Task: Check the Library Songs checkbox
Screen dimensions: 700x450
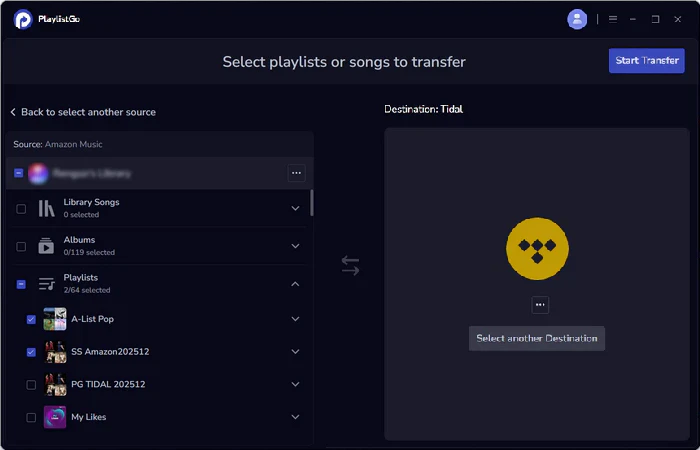Action: coord(21,208)
